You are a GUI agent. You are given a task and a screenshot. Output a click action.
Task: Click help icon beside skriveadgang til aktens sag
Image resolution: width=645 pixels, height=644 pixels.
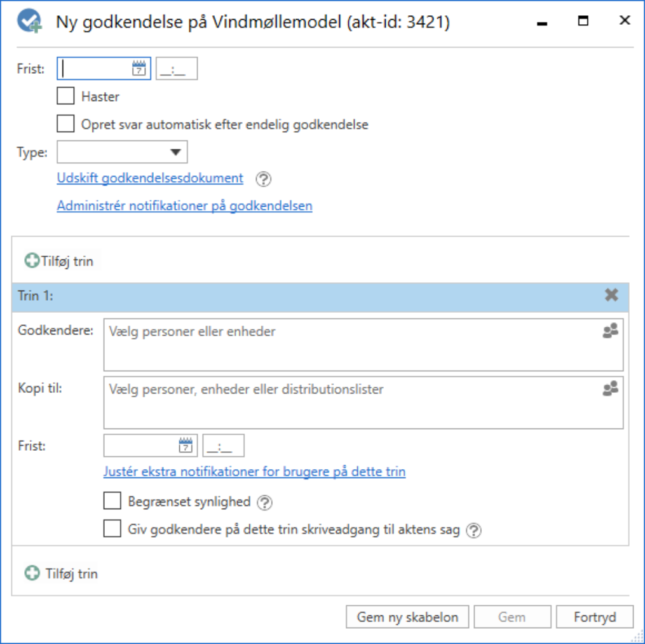pyautogui.click(x=473, y=531)
